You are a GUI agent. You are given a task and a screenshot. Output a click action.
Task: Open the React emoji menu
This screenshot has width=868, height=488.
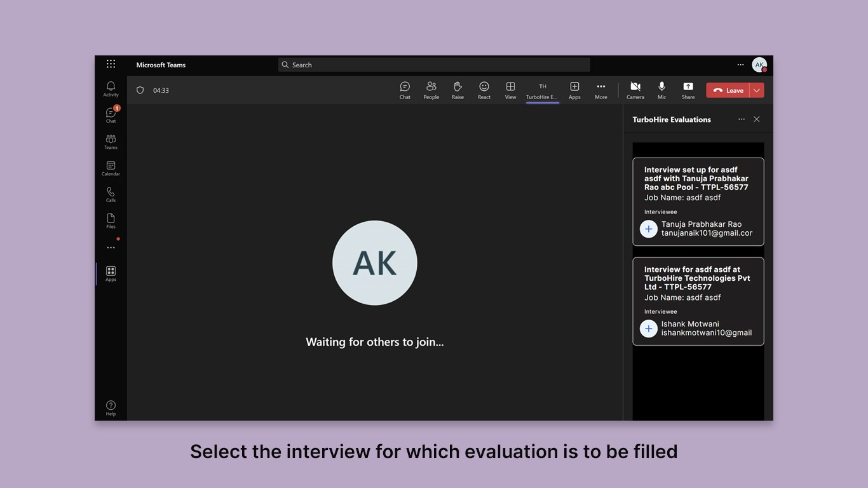click(484, 90)
